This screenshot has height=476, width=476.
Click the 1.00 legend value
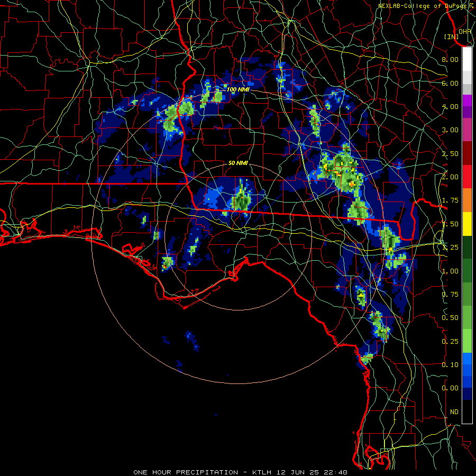coord(450,271)
